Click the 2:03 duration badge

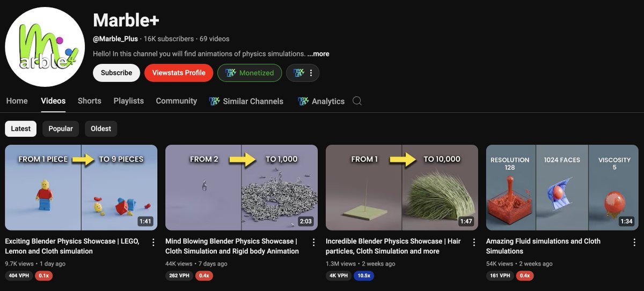click(x=306, y=221)
